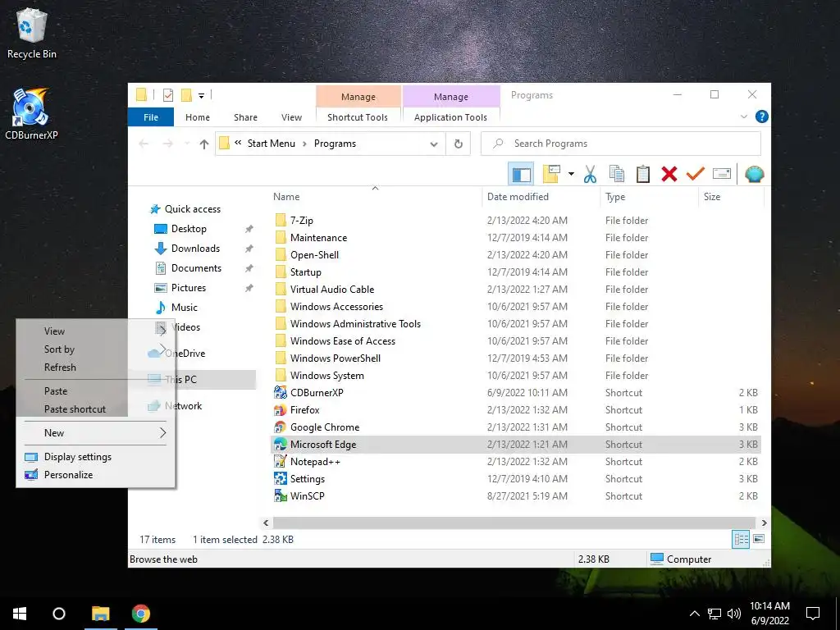
Task: Switch to Details view toggle at bottom
Action: point(741,540)
